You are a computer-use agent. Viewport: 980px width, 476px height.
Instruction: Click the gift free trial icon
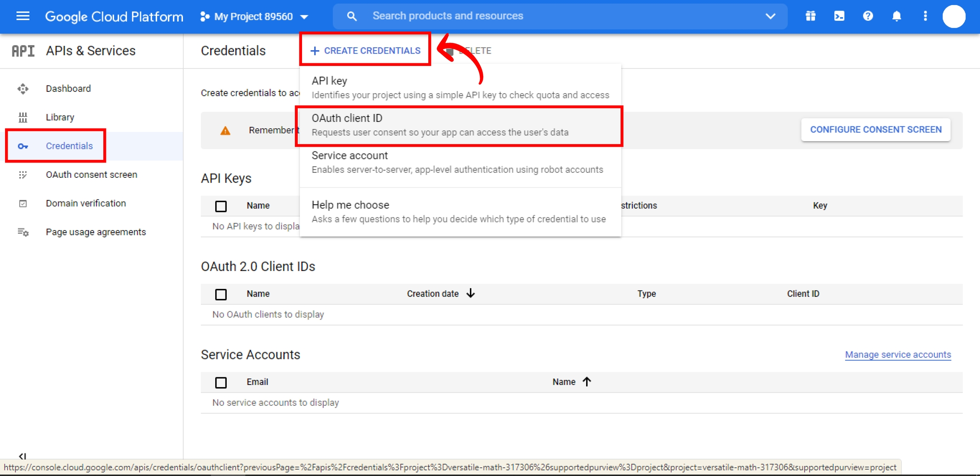point(810,16)
